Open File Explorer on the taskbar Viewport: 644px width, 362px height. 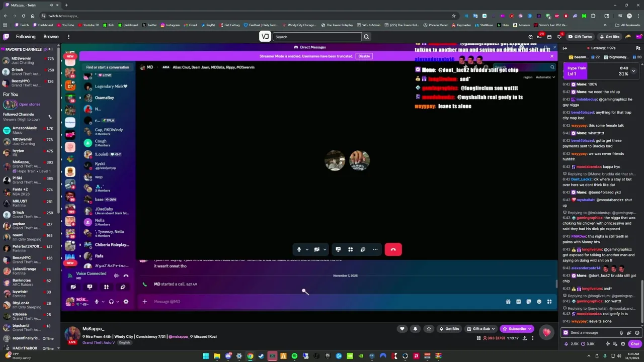(x=217, y=356)
